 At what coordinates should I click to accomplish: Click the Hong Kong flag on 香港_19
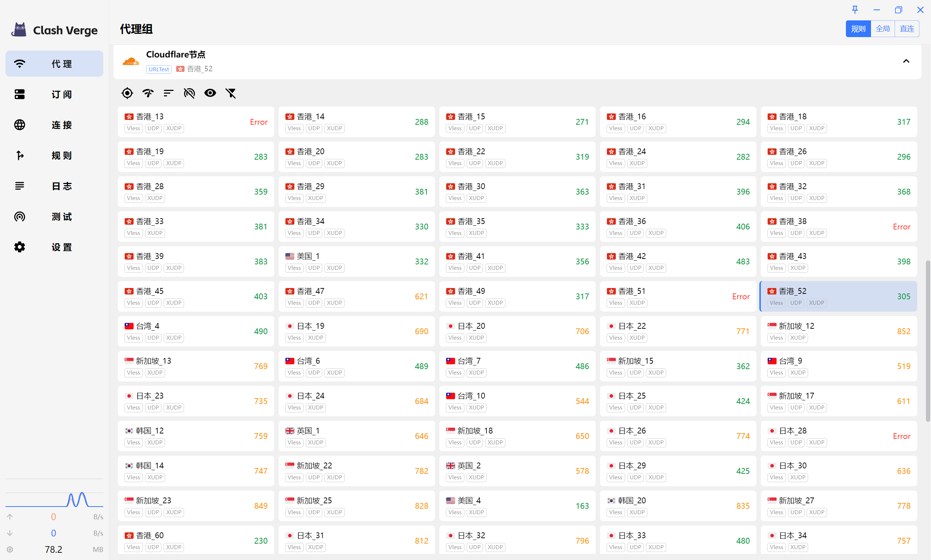[x=129, y=152]
